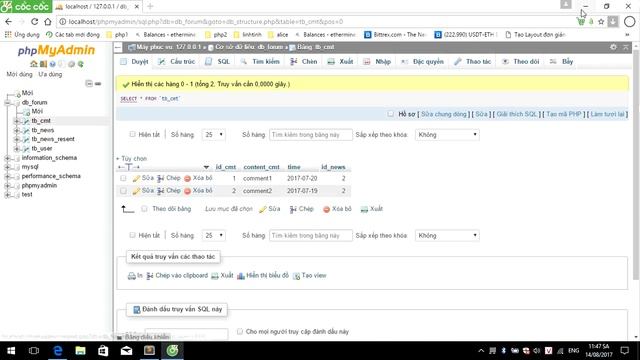640x360 pixels.
Task: Expand the mysql database node
Action: tap(7, 167)
